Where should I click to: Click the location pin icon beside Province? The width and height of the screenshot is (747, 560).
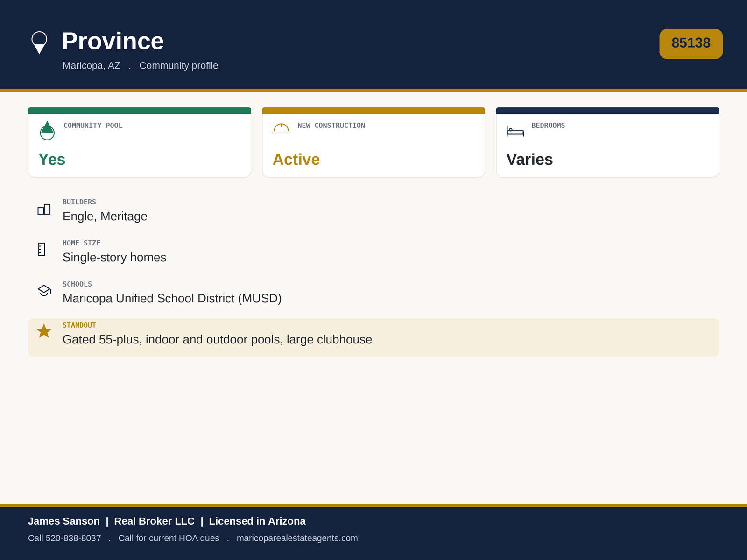(x=39, y=42)
